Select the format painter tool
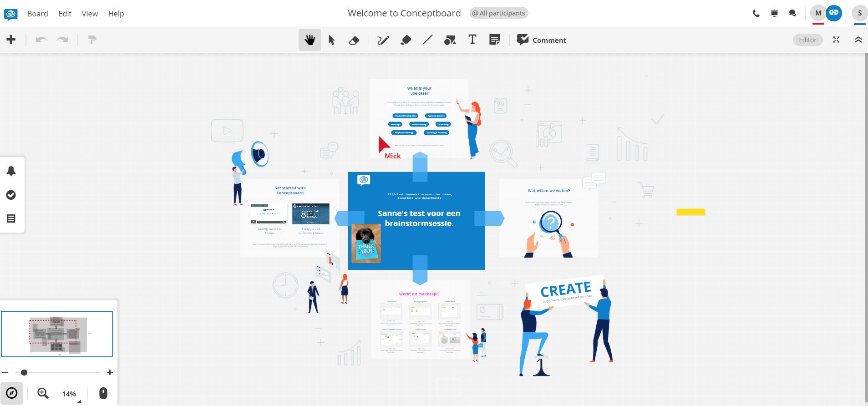This screenshot has height=406, width=868. click(x=92, y=40)
